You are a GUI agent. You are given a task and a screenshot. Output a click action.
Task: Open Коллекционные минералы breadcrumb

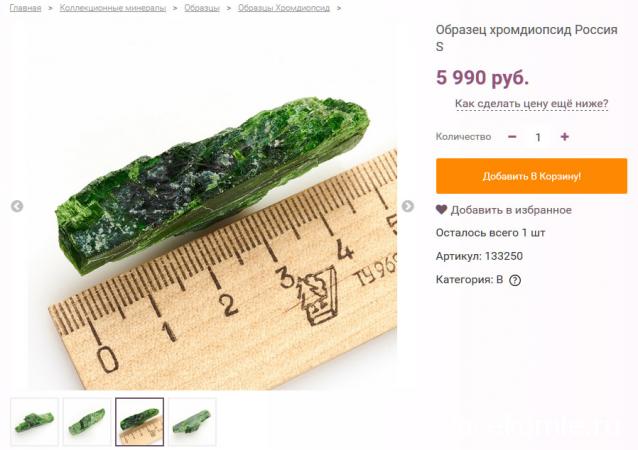pos(113,8)
